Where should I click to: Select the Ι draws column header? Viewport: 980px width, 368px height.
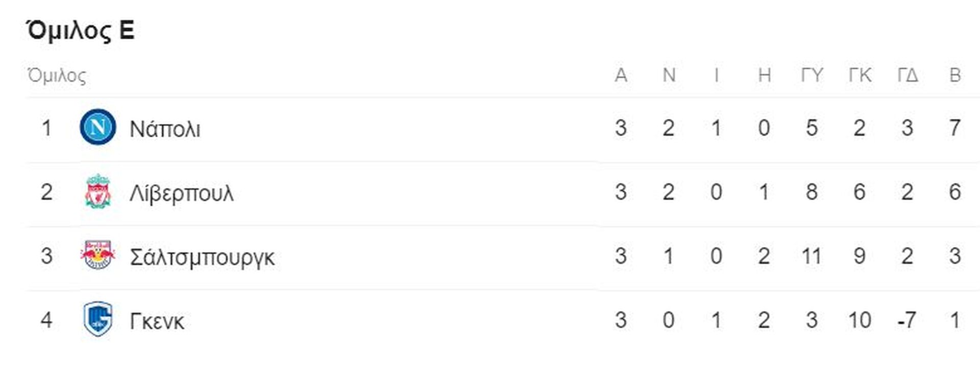pos(716,76)
